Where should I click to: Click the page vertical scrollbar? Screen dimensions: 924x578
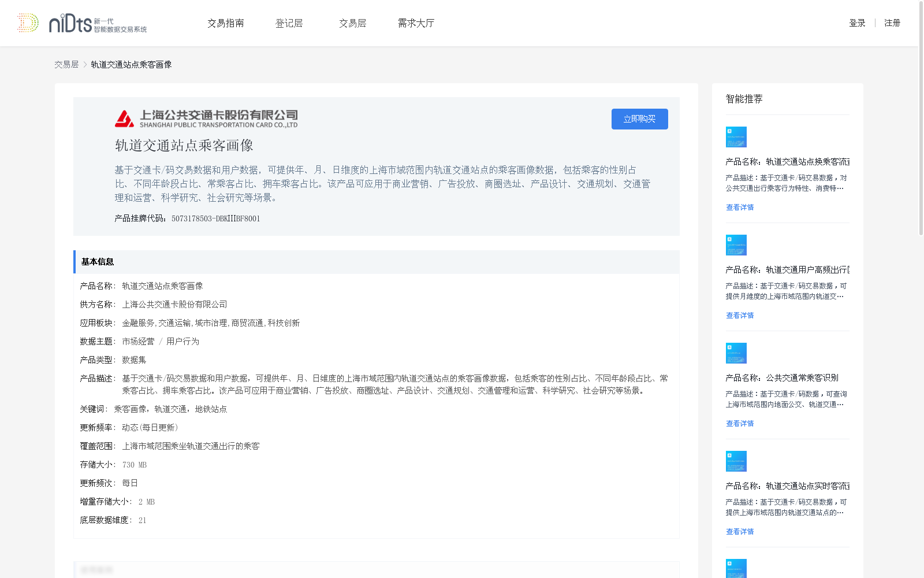coord(921,118)
